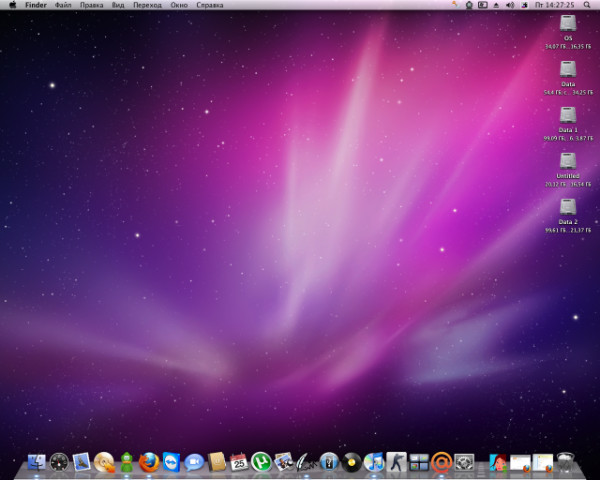Open the eject menu in menu bar
The height and width of the screenshot is (480, 600).
pos(495,5)
